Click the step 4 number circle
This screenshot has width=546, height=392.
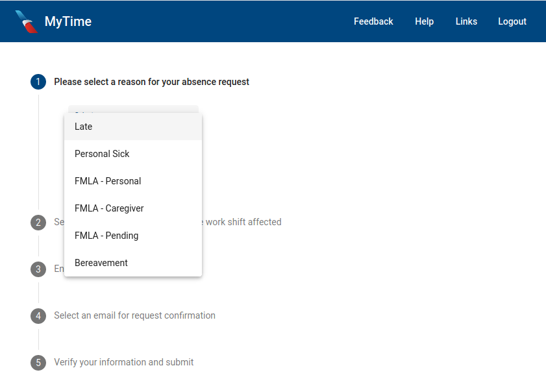pos(38,316)
